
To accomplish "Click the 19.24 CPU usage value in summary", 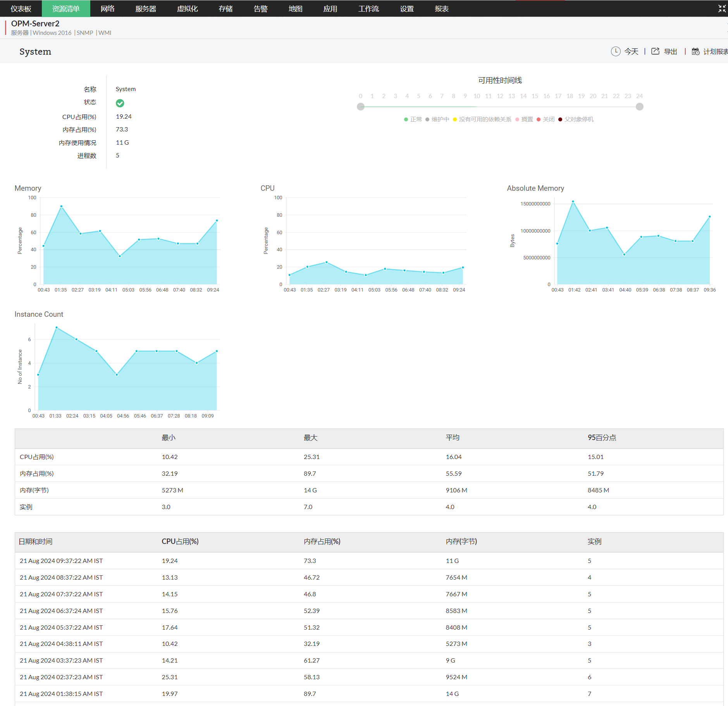I will (x=124, y=117).
